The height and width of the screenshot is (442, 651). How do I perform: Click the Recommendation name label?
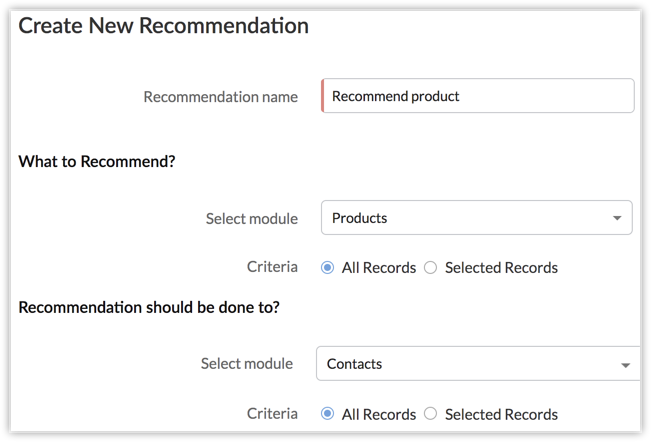220,97
